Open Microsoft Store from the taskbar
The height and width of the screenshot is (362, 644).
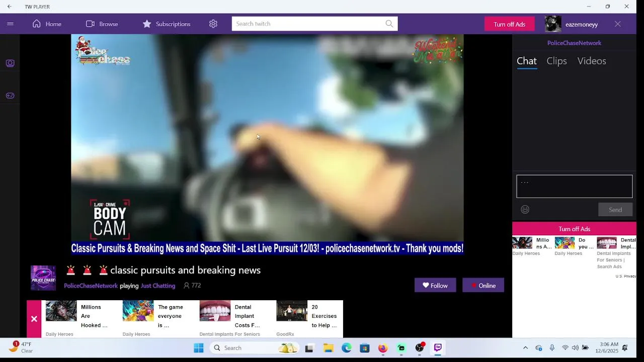point(365,348)
